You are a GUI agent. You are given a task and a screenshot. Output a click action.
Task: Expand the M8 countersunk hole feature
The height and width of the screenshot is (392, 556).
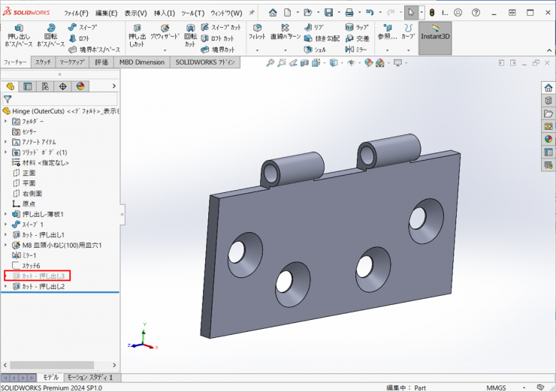[x=6, y=245]
